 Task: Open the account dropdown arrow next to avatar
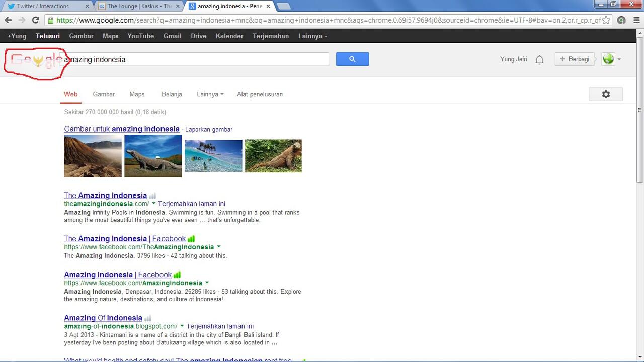click(x=619, y=59)
